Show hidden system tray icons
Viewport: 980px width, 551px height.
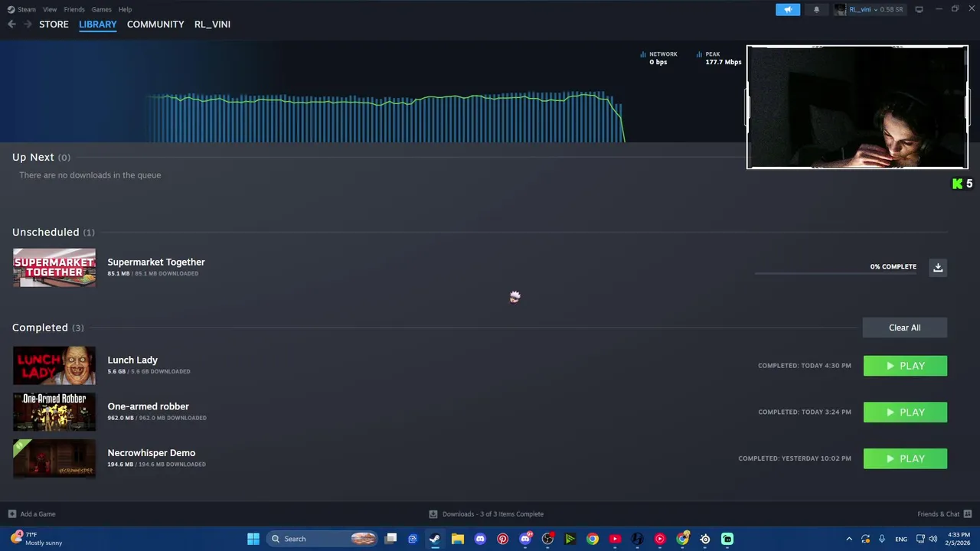tap(848, 539)
